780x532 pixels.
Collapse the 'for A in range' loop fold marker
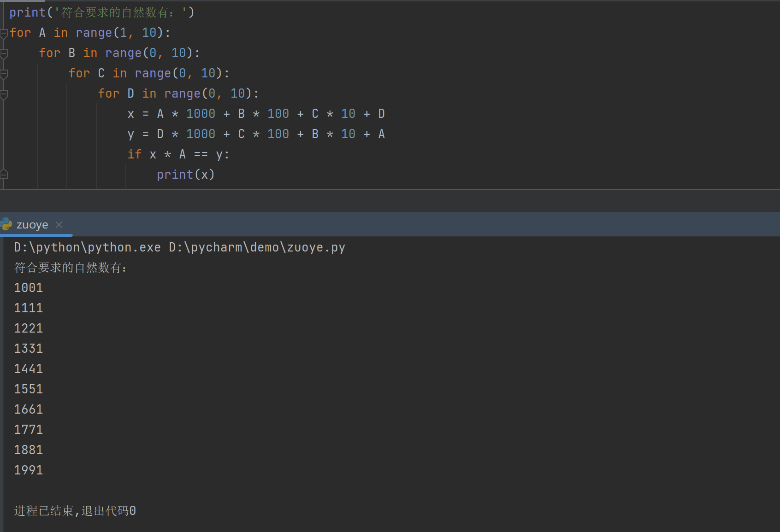[3, 33]
